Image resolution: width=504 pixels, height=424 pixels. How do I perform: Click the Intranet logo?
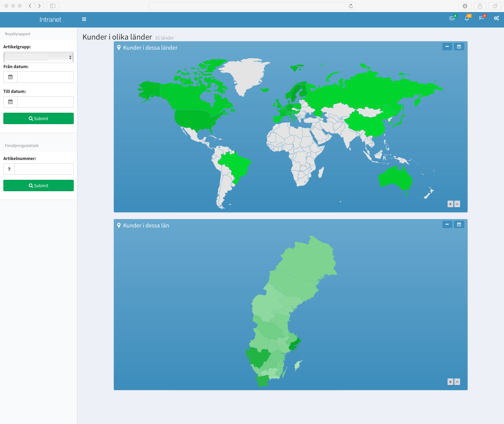click(50, 20)
